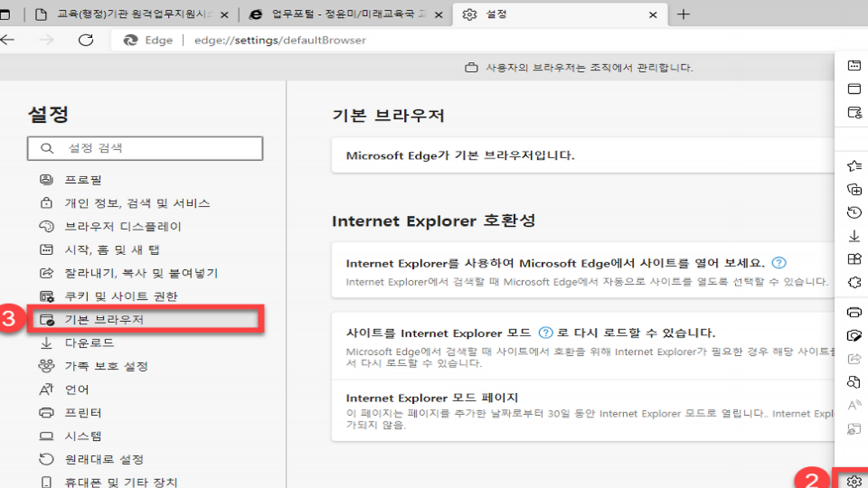Click help icon after 사이트를 열어 보세요
This screenshot has width=868, height=488.
click(x=779, y=263)
